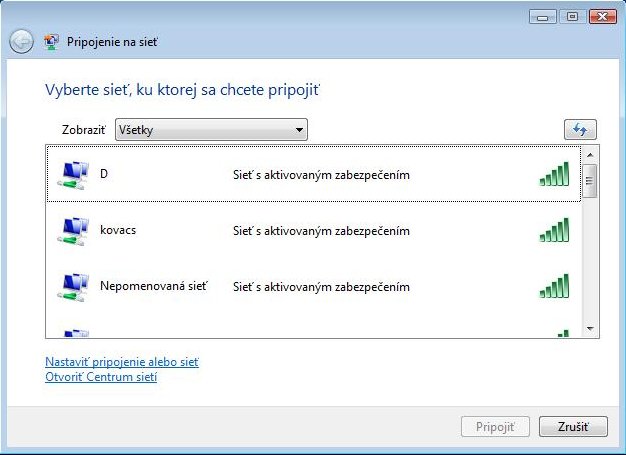
Task: Open the Otvoriť Centrum sietí link
Action: point(101,377)
